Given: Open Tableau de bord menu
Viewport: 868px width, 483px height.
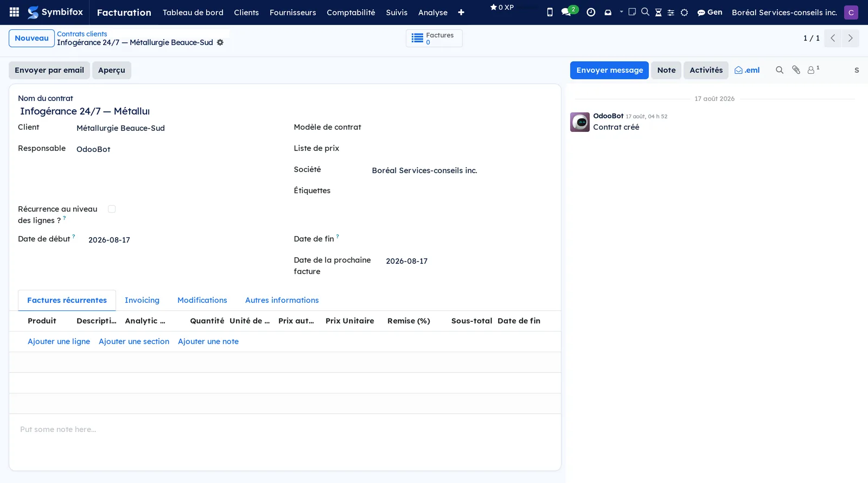Looking at the screenshot, I should [x=193, y=12].
